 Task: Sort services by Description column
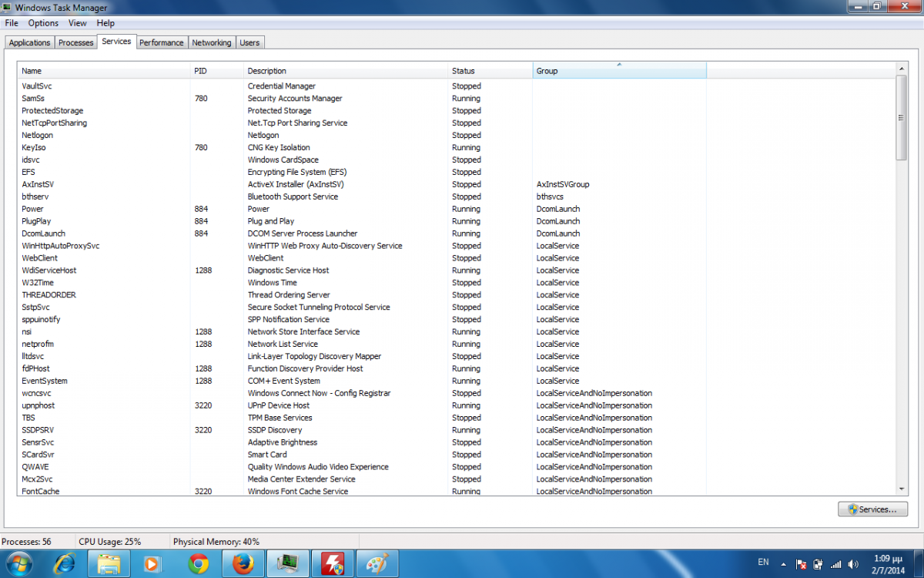(x=346, y=71)
